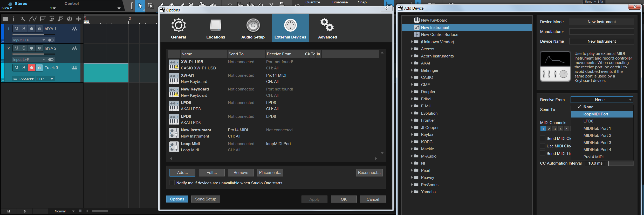Open the chord track note icon
Image resolution: width=644 pixels, height=215 pixels.
click(x=60, y=19)
